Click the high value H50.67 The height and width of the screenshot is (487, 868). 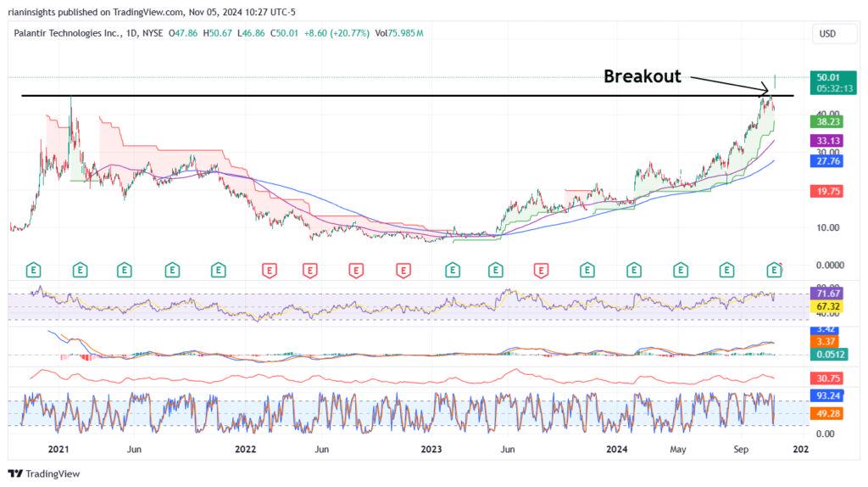(218, 33)
